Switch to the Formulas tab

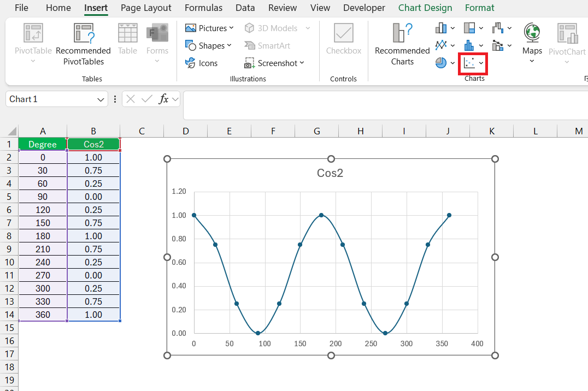(204, 8)
